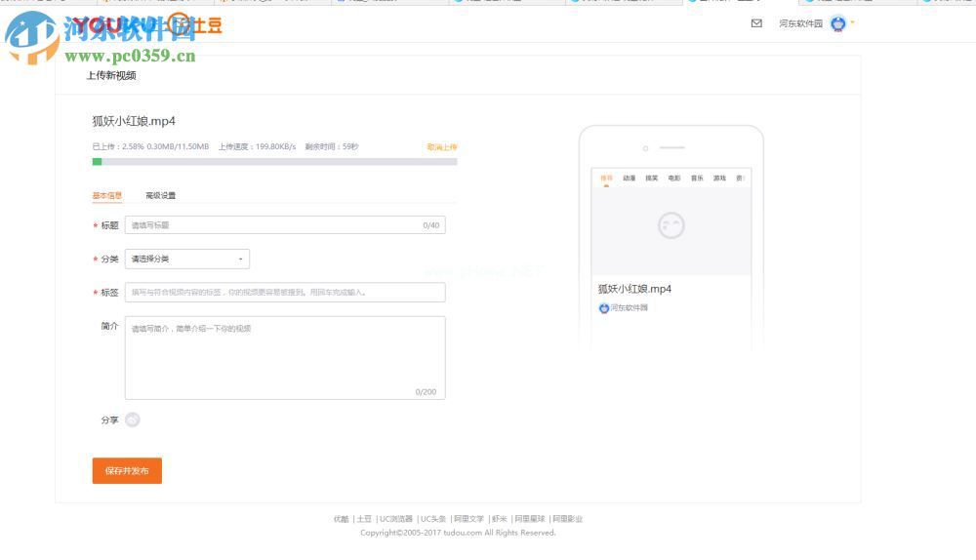
Task: Click into the 标签 tags input field
Action: click(x=284, y=292)
